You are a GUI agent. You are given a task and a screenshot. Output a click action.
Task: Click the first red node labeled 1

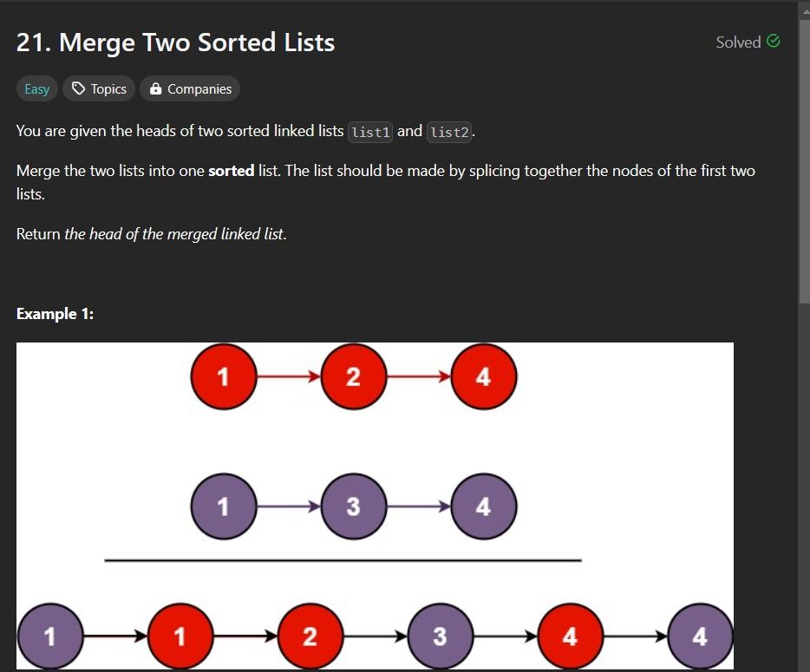[224, 376]
